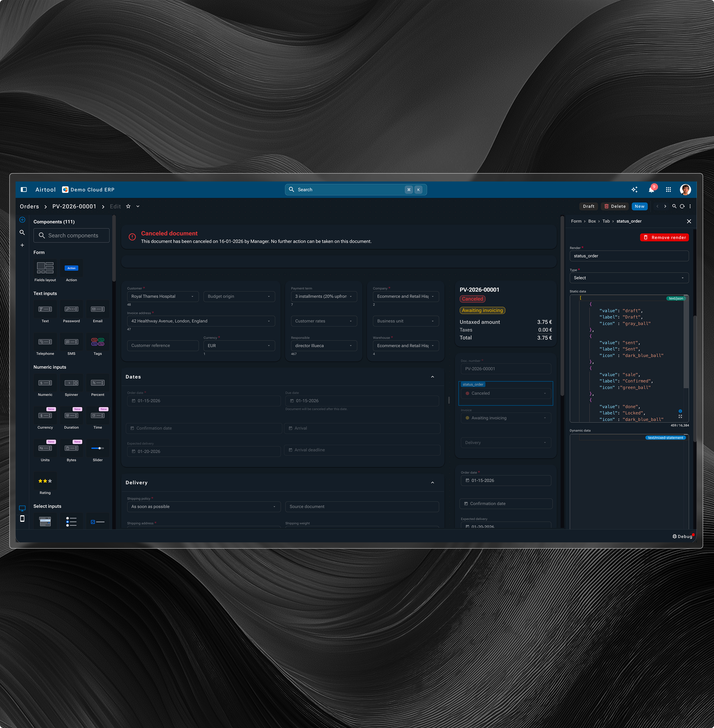The height and width of the screenshot is (728, 714).
Task: Toggle the sidebar panel icon beside Airtool
Action: pos(24,190)
